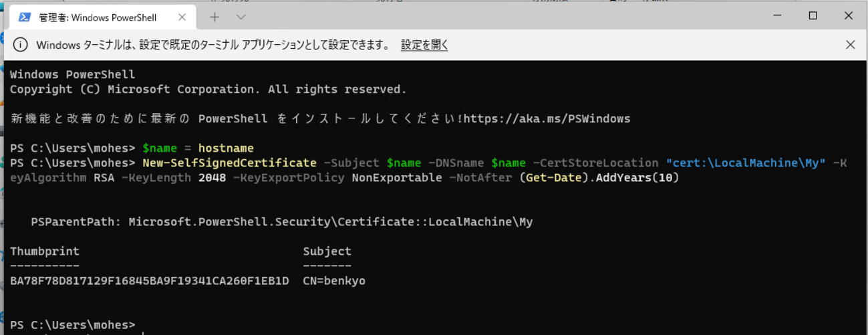Click the last PS C:\Users\mohes> prompt
This screenshot has height=335, width=868.
[72, 325]
